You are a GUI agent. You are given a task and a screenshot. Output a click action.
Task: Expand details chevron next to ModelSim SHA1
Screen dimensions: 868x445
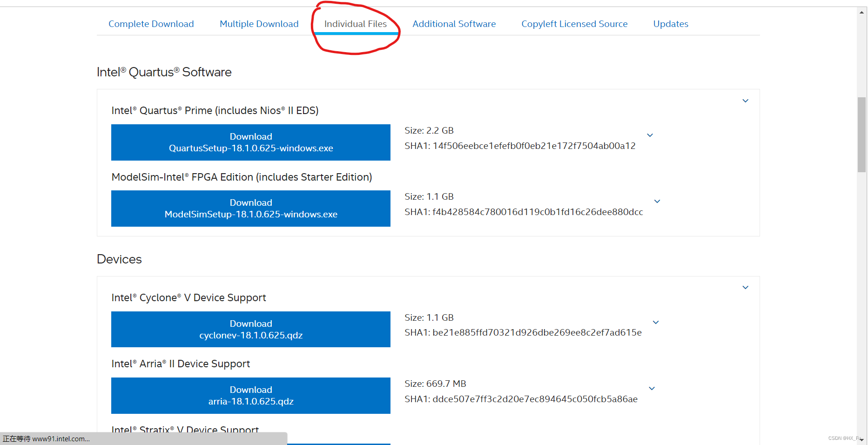point(657,202)
